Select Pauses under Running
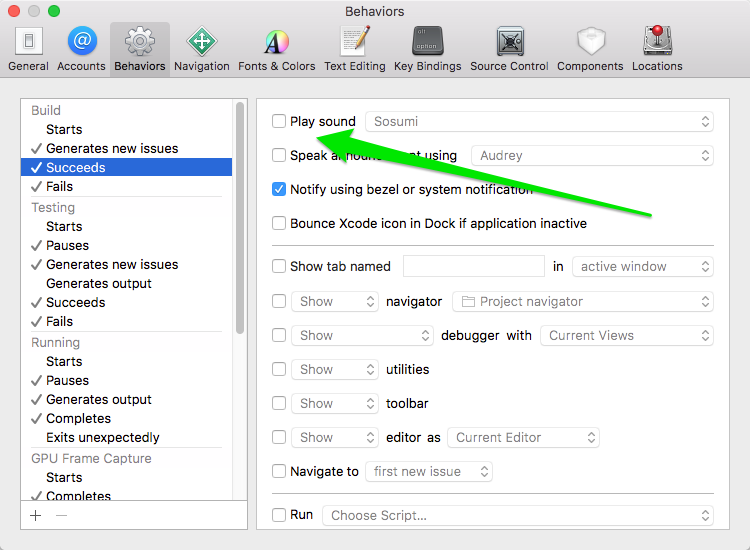Viewport: 750px width, 550px height. tap(127, 381)
